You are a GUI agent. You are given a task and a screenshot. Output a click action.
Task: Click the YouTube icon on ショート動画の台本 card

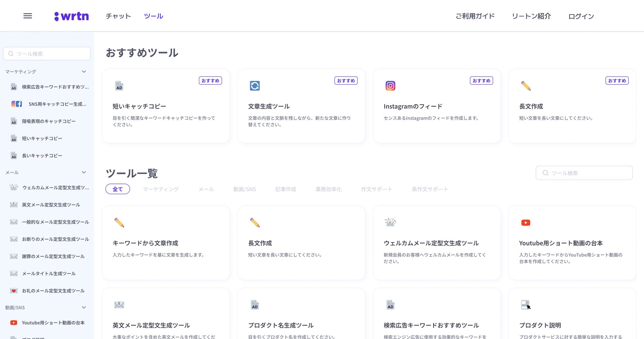click(526, 223)
